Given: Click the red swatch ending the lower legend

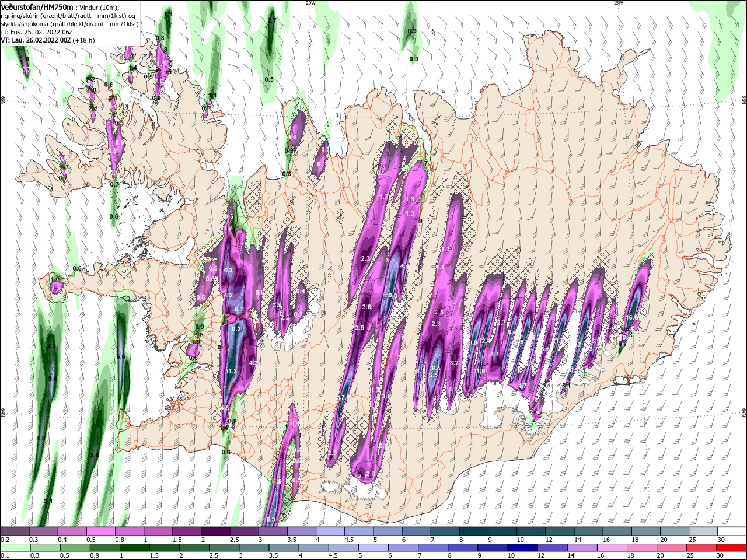Looking at the screenshot, I should point(732,548).
